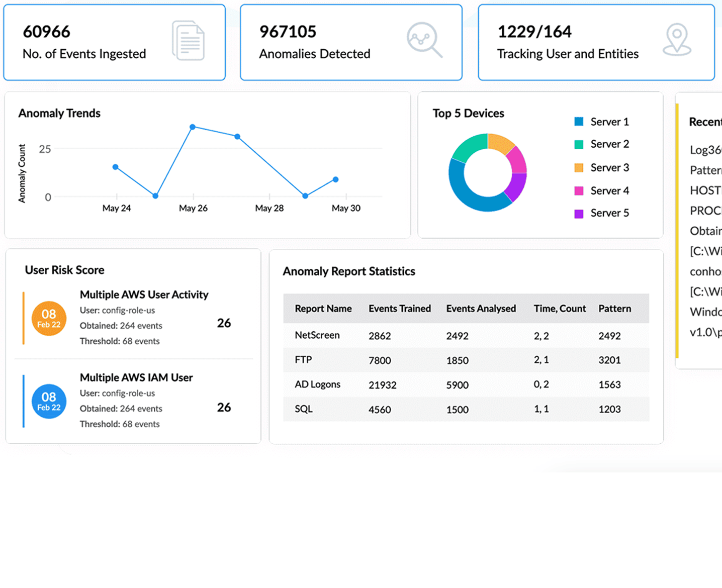Select the AD Logons report row name
The height and width of the screenshot is (588, 722).
(317, 384)
